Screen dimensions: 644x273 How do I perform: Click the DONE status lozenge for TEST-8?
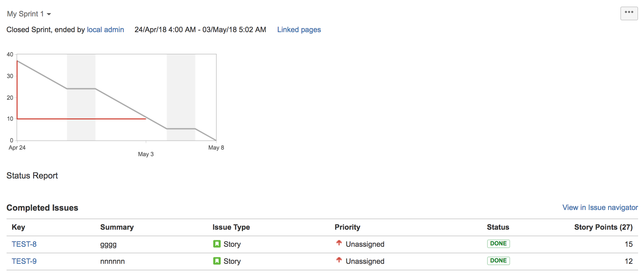pos(498,243)
